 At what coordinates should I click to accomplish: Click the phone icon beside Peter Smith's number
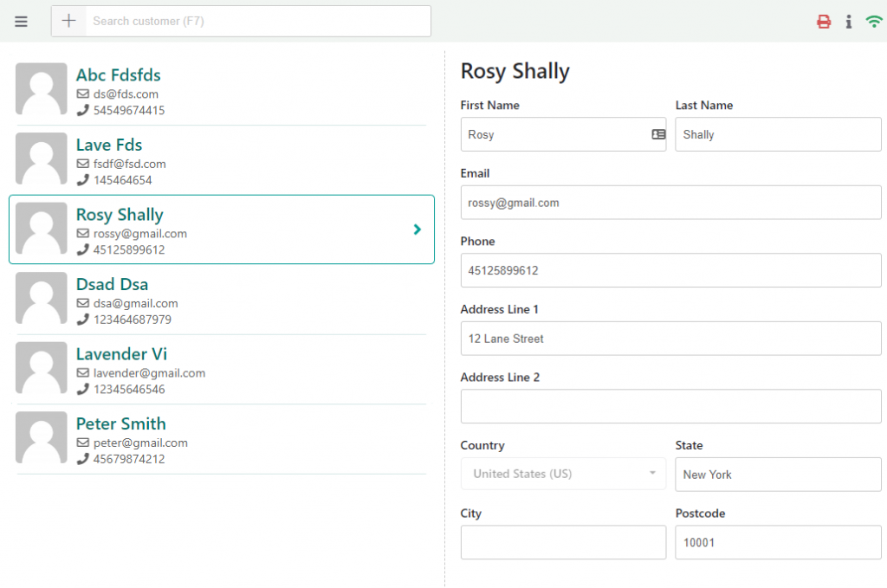(84, 459)
